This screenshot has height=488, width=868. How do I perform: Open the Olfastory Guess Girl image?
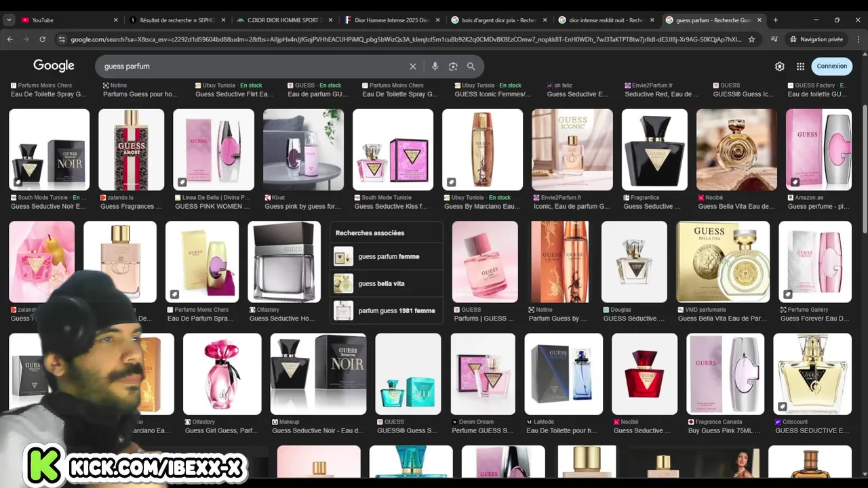222,373
